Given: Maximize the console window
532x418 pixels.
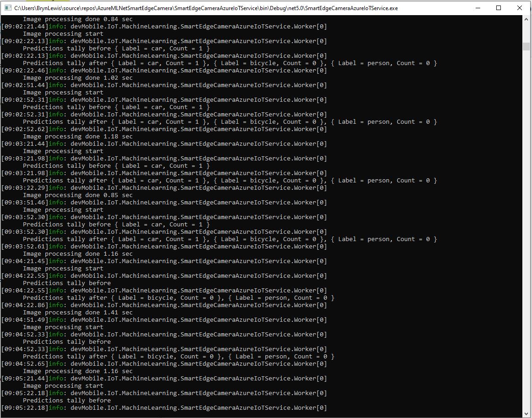Looking at the screenshot, I should [499, 8].
